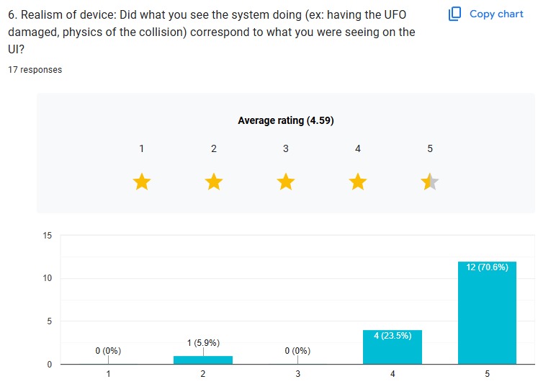This screenshot has height=392, width=538.
Task: Click the 0 (0%) label above rating 3
Action: 297,351
